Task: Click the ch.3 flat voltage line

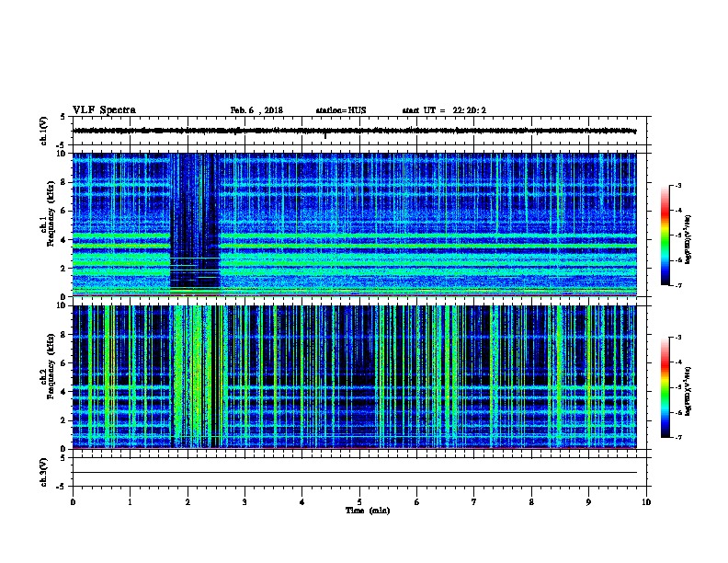Action: tap(355, 473)
